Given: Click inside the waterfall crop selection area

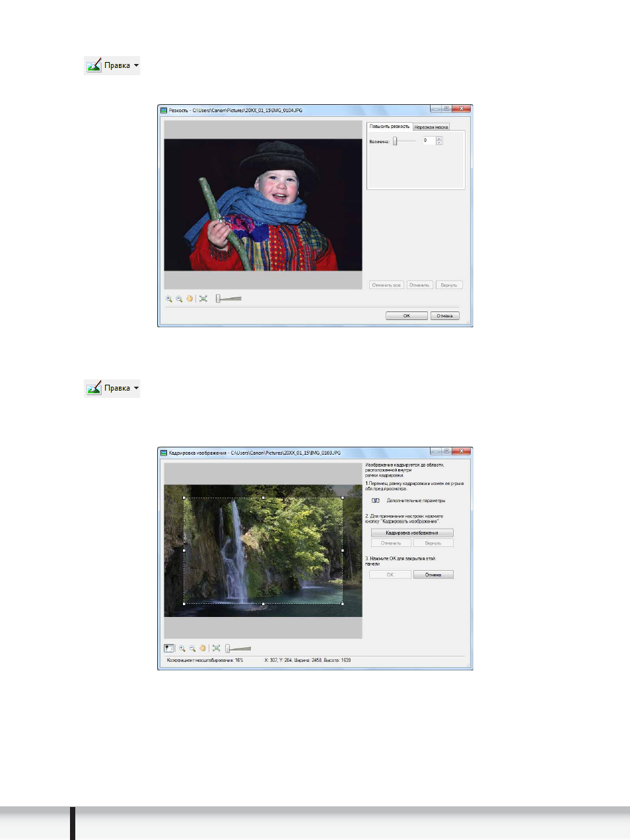Looking at the screenshot, I should (263, 550).
